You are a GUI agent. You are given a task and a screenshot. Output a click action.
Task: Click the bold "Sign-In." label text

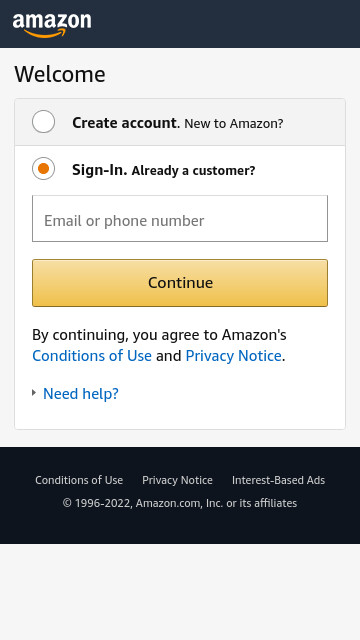pos(100,170)
